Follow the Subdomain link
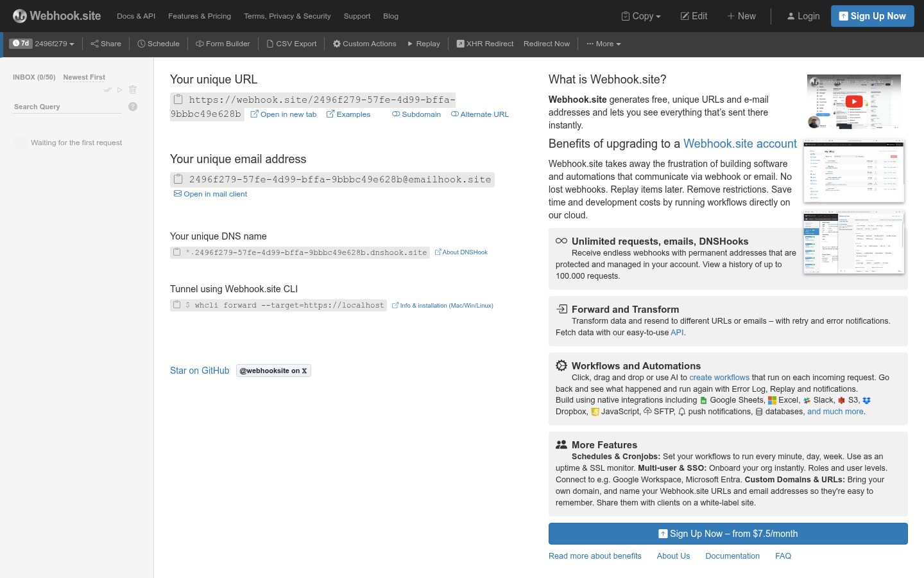Image resolution: width=924 pixels, height=578 pixels. (x=416, y=114)
